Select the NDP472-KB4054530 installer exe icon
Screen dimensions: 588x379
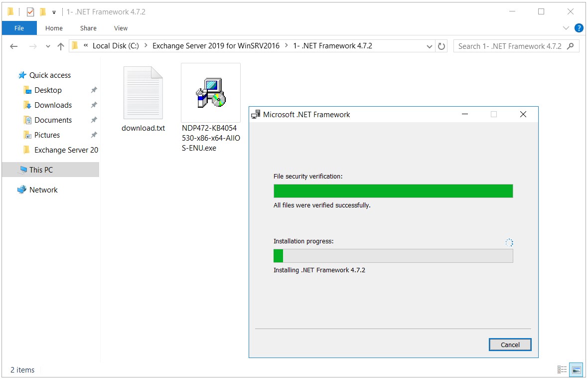pyautogui.click(x=211, y=93)
